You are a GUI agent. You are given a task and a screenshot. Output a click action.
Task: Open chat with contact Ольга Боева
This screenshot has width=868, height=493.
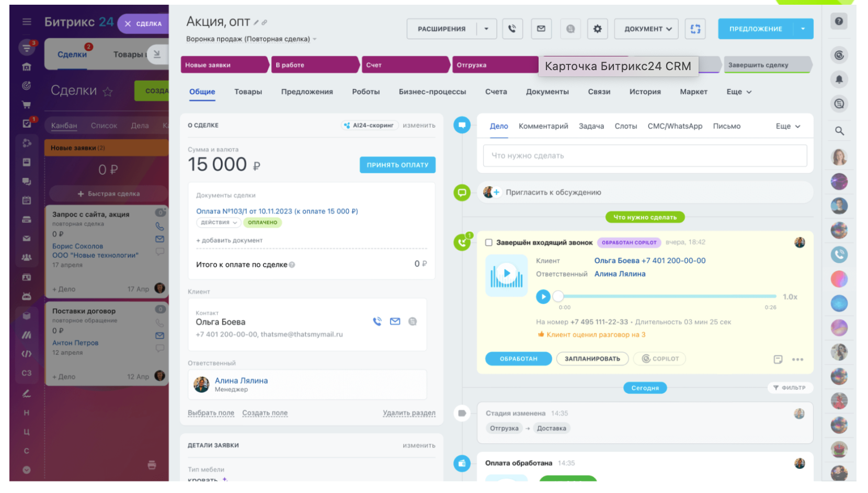413,321
